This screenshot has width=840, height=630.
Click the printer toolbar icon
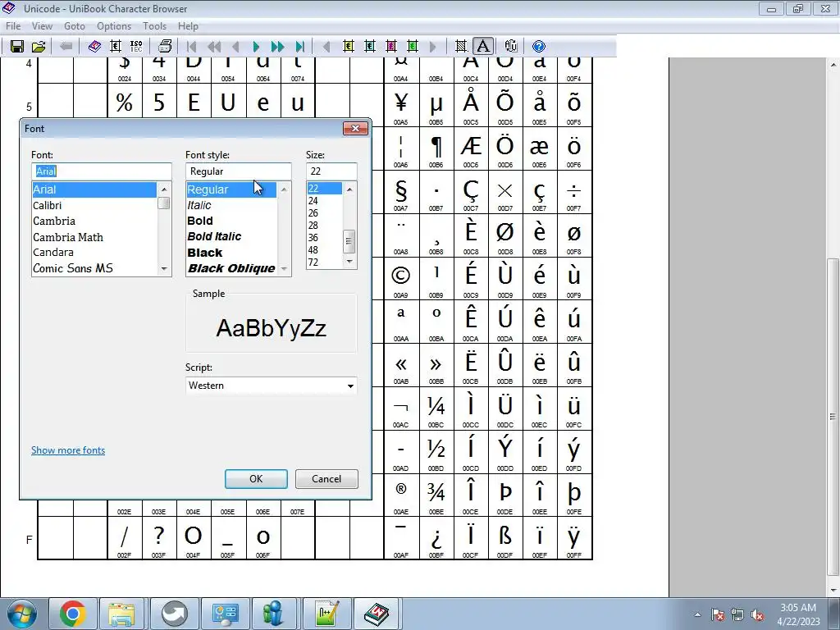pos(165,46)
